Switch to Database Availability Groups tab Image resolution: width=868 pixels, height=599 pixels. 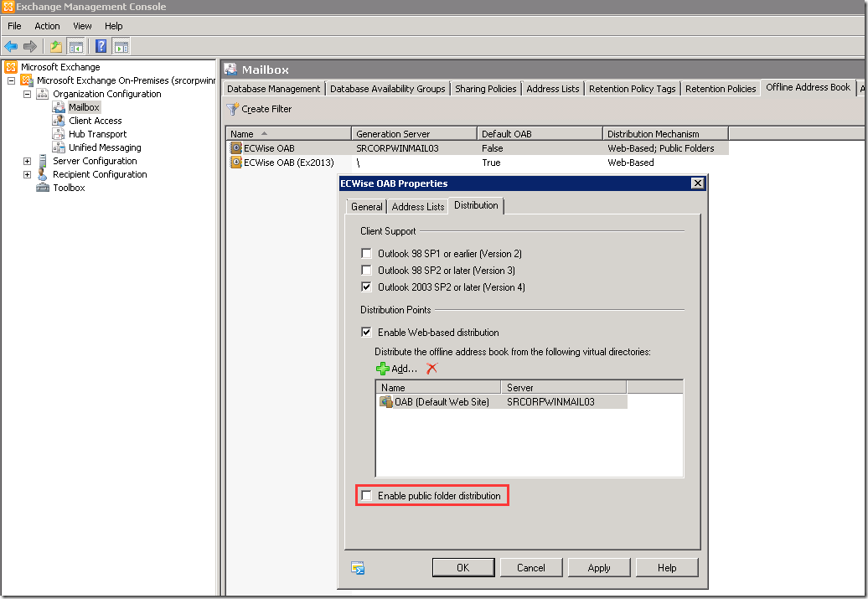pyautogui.click(x=387, y=89)
